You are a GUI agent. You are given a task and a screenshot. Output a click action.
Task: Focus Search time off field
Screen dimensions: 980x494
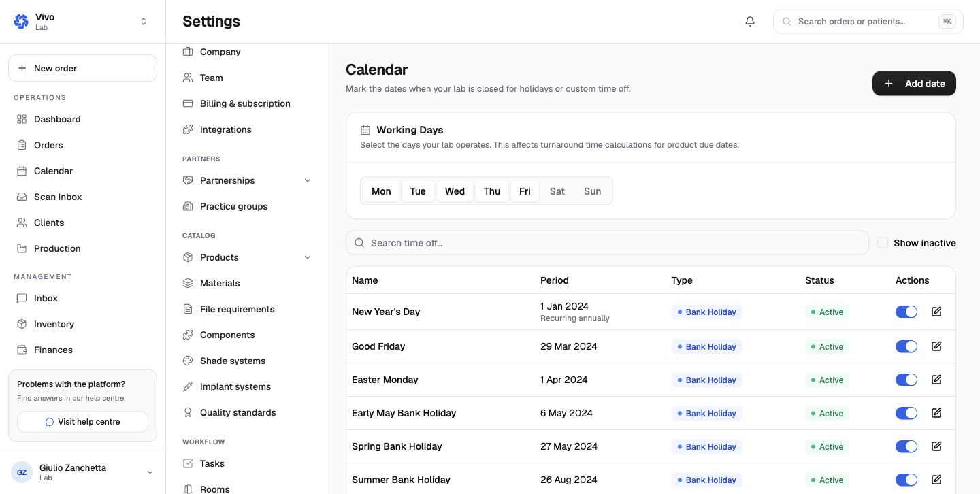point(607,243)
